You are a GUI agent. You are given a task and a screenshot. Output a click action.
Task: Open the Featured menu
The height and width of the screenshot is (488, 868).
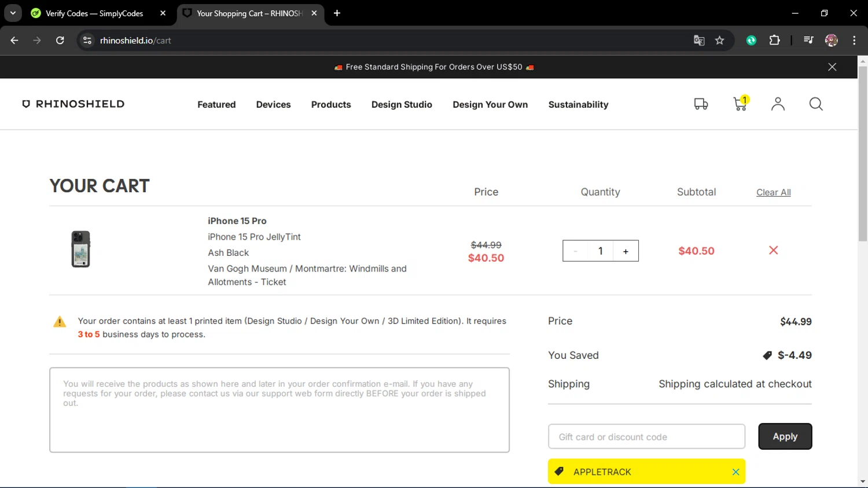216,105
